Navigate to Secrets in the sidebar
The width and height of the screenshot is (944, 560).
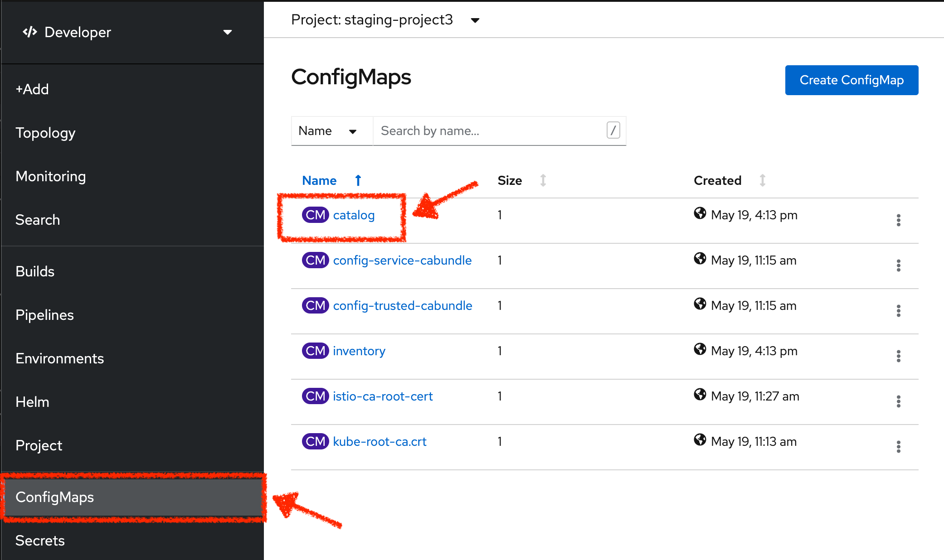tap(40, 540)
